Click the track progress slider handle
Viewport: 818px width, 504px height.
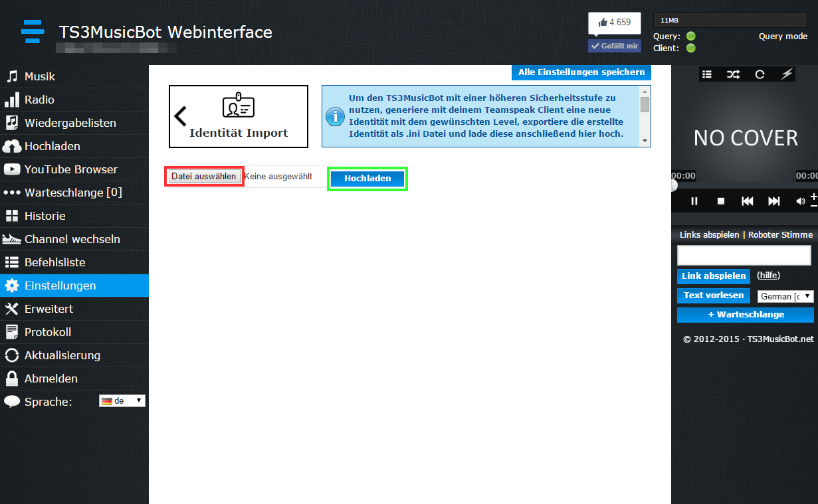(674, 186)
